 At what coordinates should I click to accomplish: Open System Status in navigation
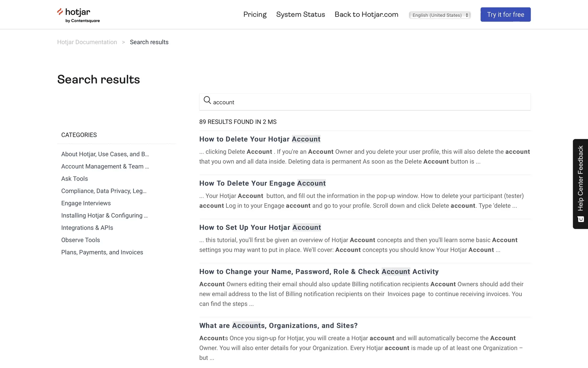pyautogui.click(x=300, y=14)
